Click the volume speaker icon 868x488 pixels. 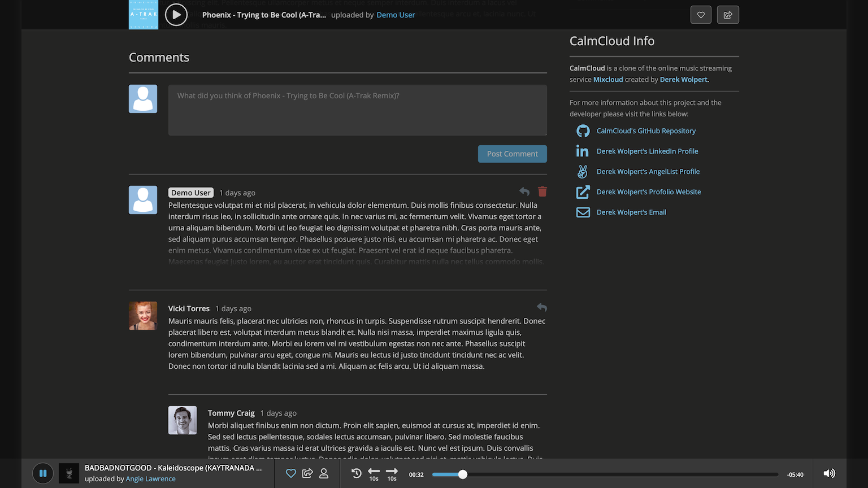click(x=829, y=473)
